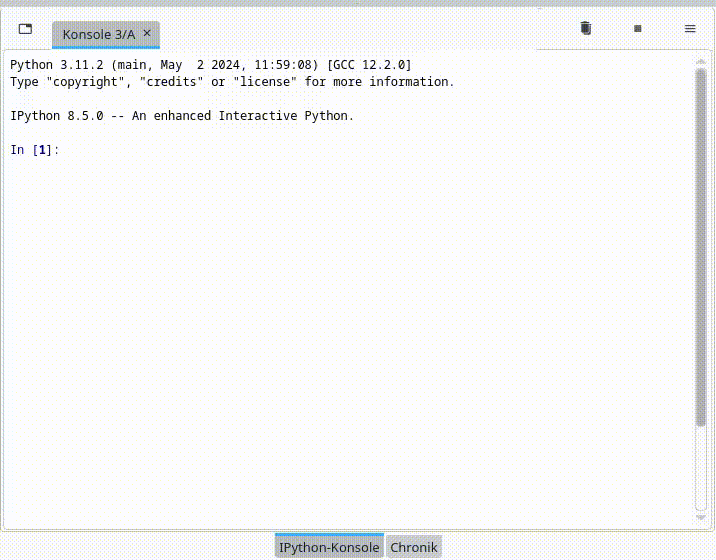Switch to the Chronik tab
Screen dimensions: 716x560
pos(414,547)
